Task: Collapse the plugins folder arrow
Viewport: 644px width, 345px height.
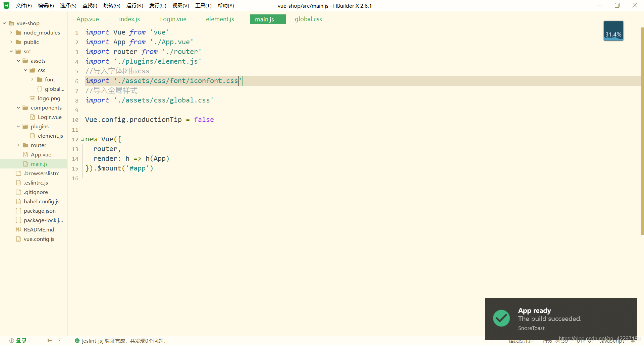Action: click(x=18, y=126)
